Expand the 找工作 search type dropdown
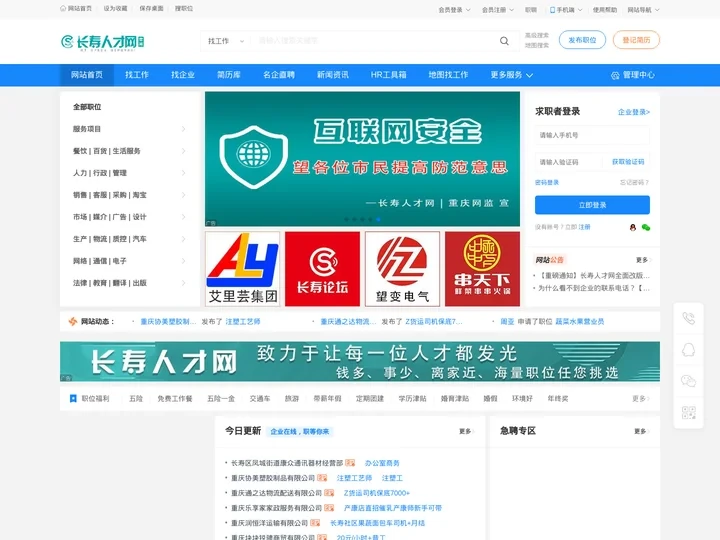720x540 pixels. (226, 41)
